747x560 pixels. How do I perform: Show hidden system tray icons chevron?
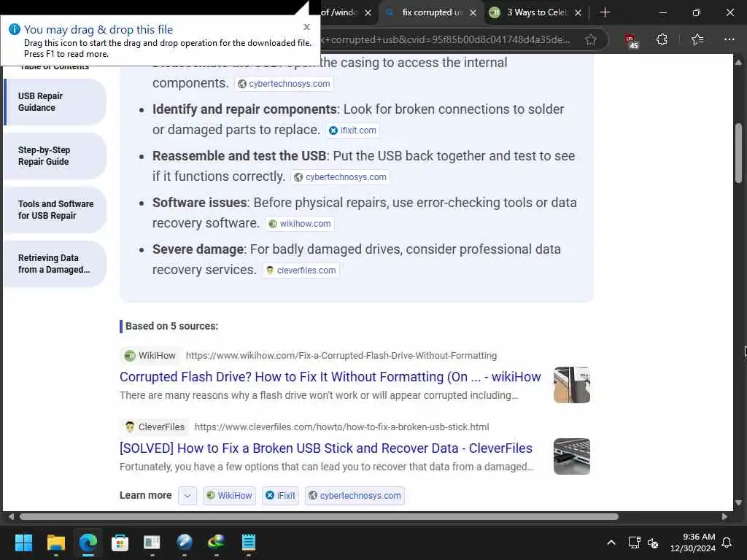(x=611, y=542)
